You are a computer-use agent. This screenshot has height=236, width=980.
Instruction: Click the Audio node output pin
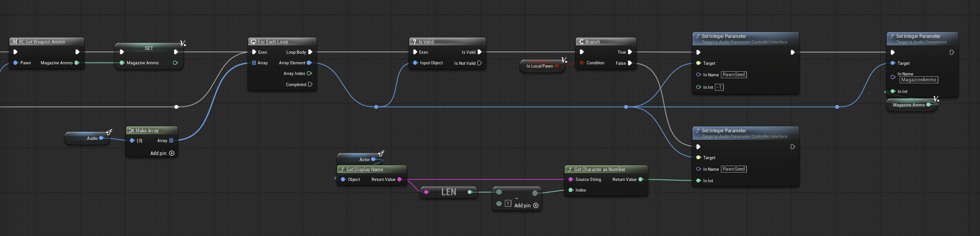101,138
